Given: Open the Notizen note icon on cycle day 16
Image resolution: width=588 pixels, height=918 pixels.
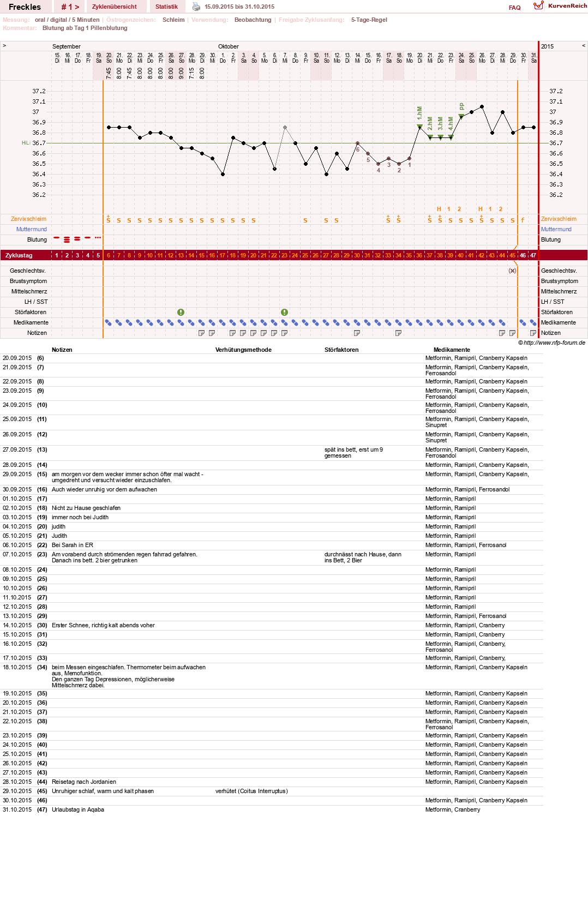Looking at the screenshot, I should [212, 333].
